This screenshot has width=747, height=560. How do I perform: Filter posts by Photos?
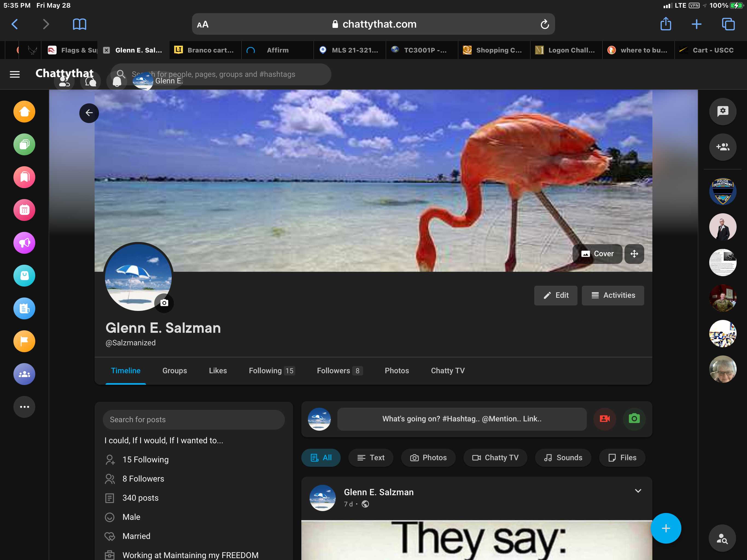428,457
